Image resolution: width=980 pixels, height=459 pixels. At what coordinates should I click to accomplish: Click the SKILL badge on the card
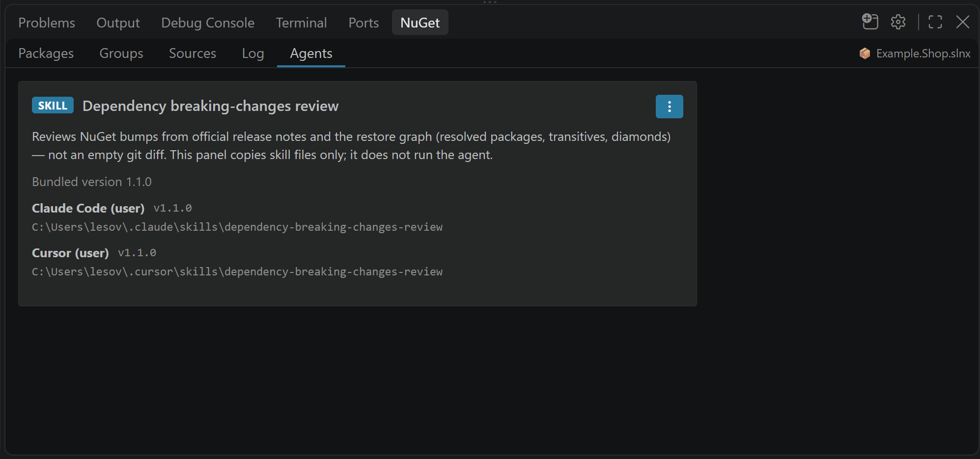(53, 106)
